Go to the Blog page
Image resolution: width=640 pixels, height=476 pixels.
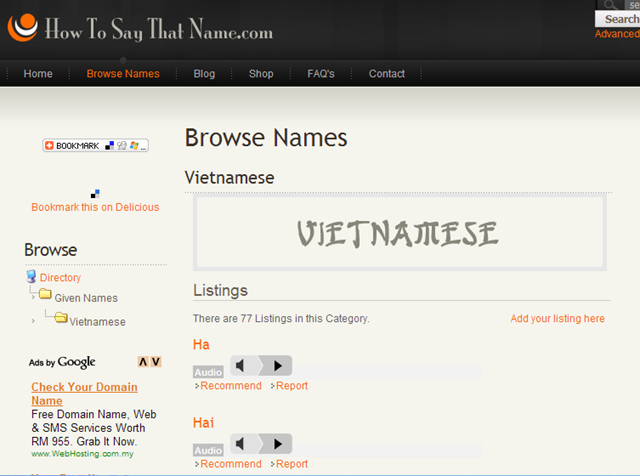pos(204,74)
